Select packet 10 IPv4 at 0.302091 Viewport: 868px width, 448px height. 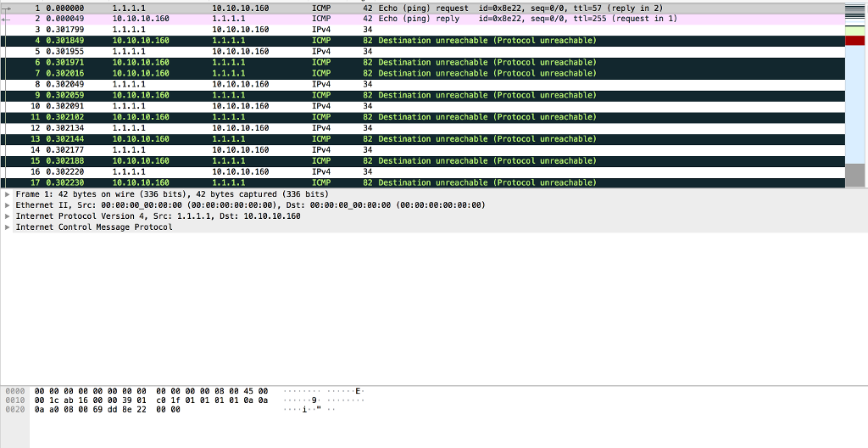[423, 106]
